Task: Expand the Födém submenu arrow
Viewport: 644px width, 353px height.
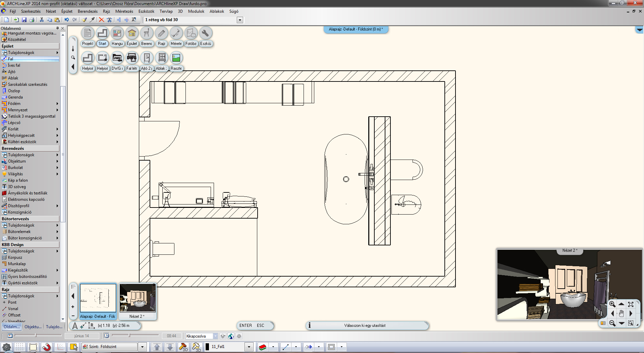Action: click(57, 104)
